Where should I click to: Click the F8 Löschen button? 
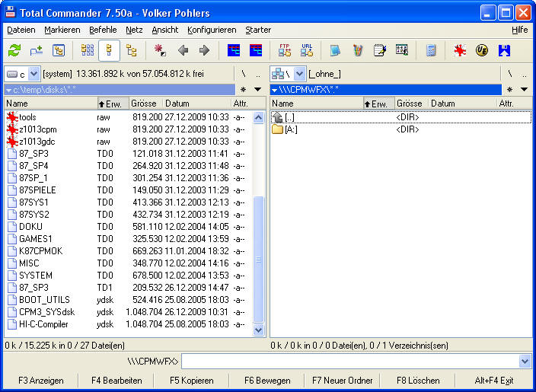[x=418, y=381]
